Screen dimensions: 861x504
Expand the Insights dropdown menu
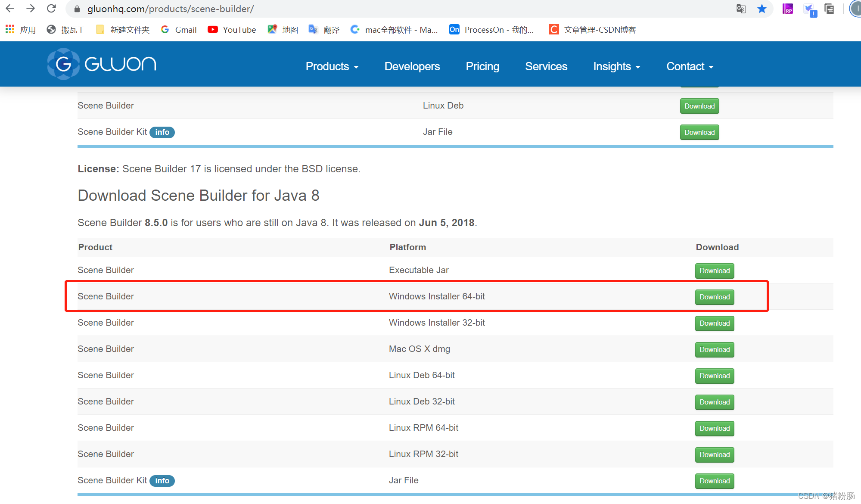pos(617,66)
